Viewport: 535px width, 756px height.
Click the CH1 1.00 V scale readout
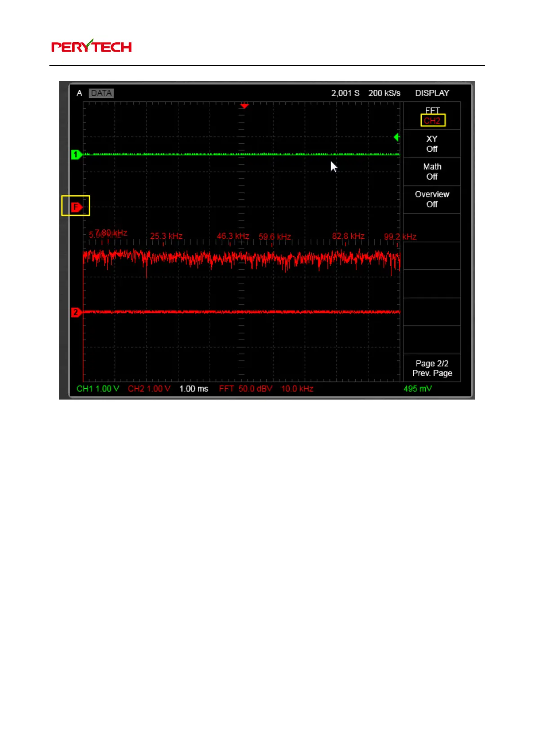[98, 389]
